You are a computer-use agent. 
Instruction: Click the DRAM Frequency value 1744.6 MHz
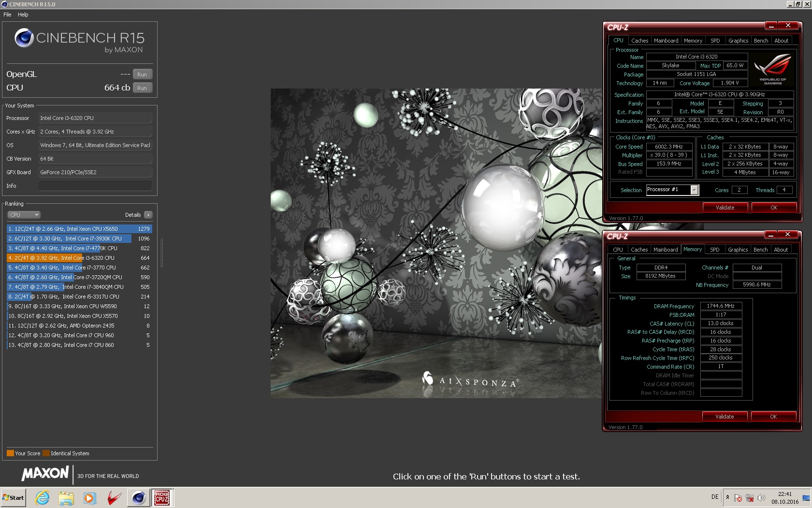721,306
